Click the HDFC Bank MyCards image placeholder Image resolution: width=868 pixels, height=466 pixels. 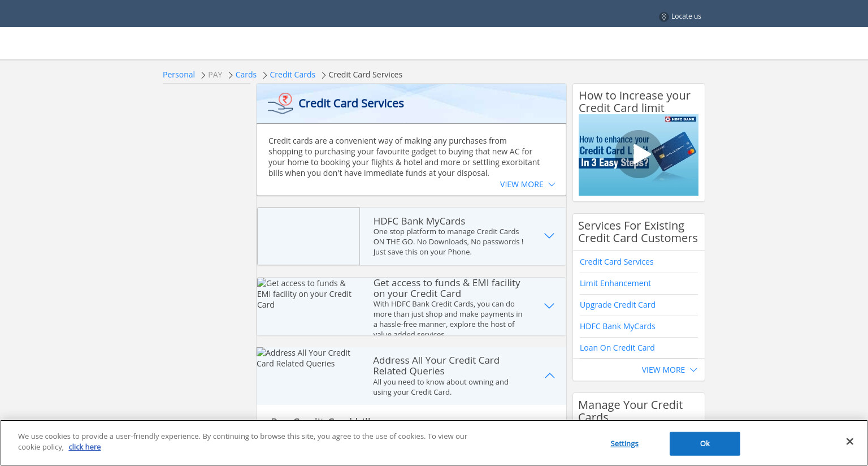(x=309, y=236)
